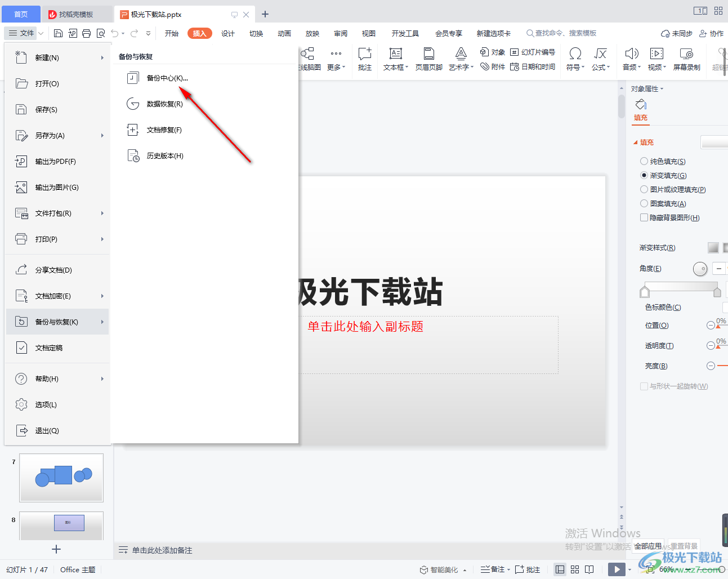Screen dimensions: 728x579
Task: Toggle 隐藏背景图形(H) checkbox
Action: (644, 217)
